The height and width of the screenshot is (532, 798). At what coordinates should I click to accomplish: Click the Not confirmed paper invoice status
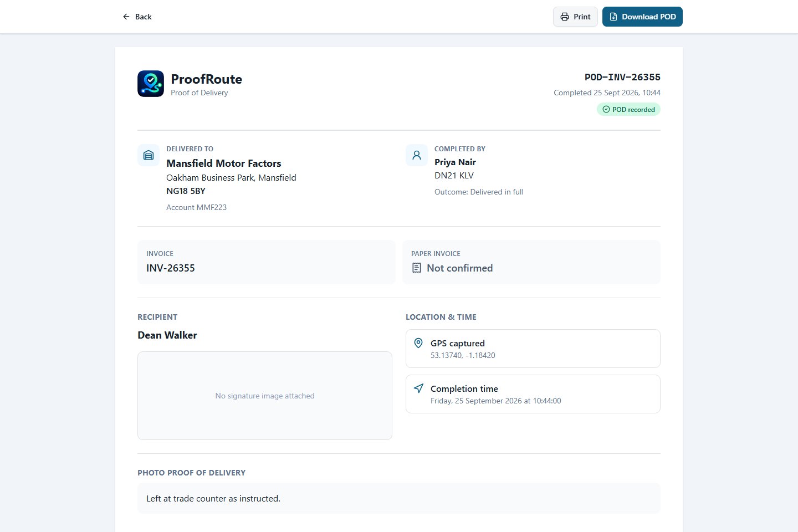[x=459, y=268]
